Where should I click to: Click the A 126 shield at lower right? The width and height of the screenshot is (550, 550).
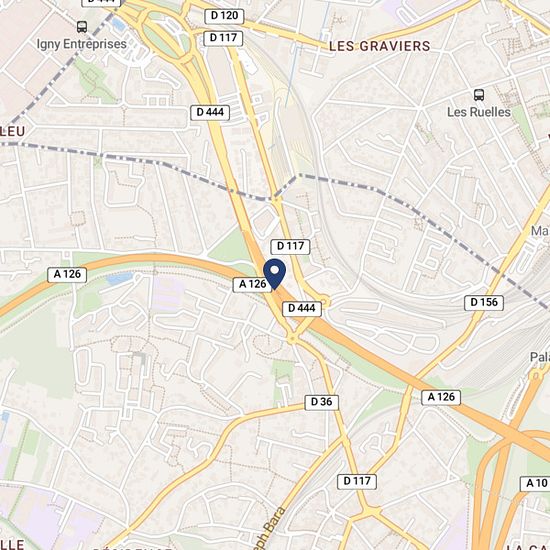coord(441,397)
